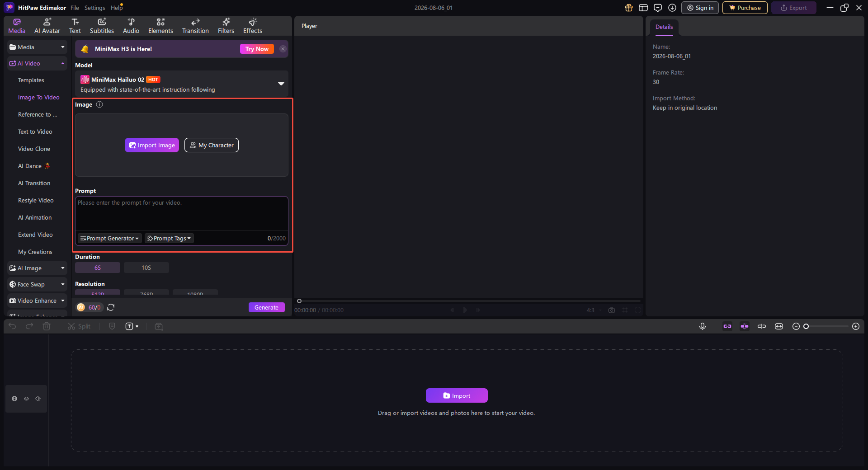Toggle timeline snapping magnet
Image resolution: width=868 pixels, height=470 pixels.
click(745, 326)
